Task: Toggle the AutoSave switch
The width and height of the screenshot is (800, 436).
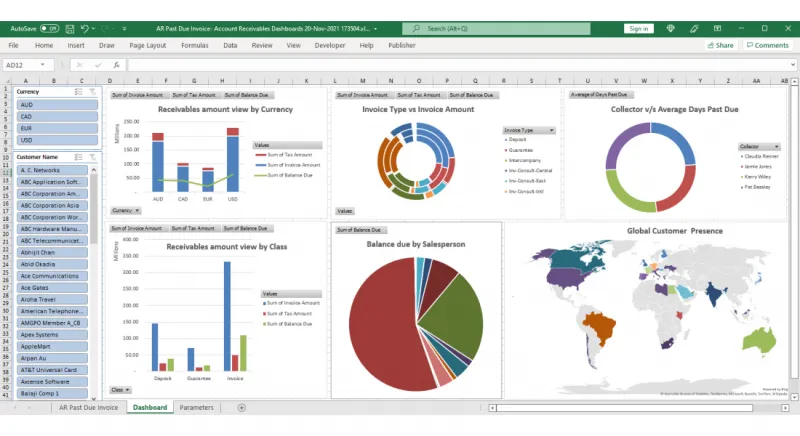Action: pyautogui.click(x=49, y=29)
